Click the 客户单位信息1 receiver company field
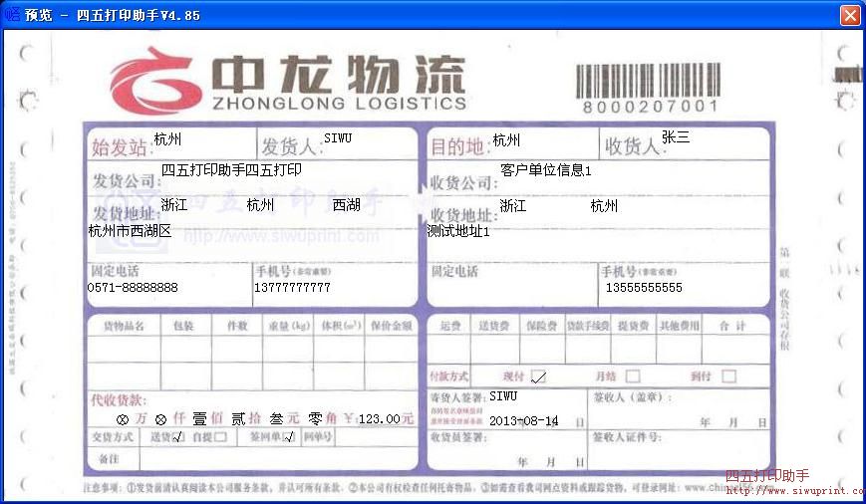Image resolution: width=866 pixels, height=504 pixels. tap(545, 170)
